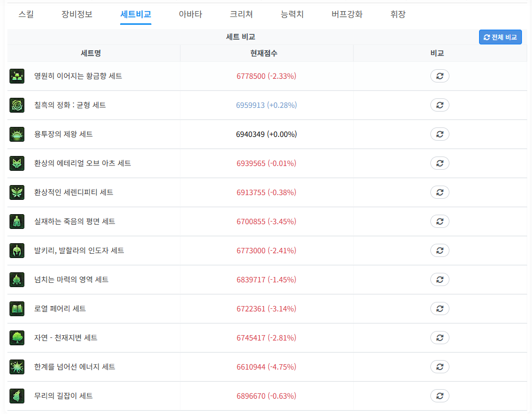Click the 칠흑의 정화 : 균형 세트 icon

pos(17,105)
